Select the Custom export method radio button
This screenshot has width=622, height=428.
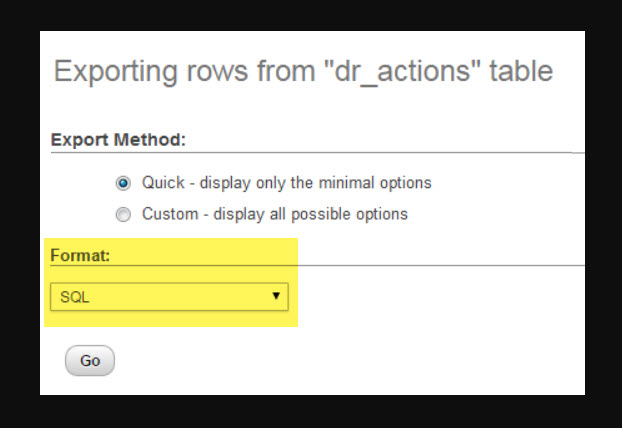[123, 214]
